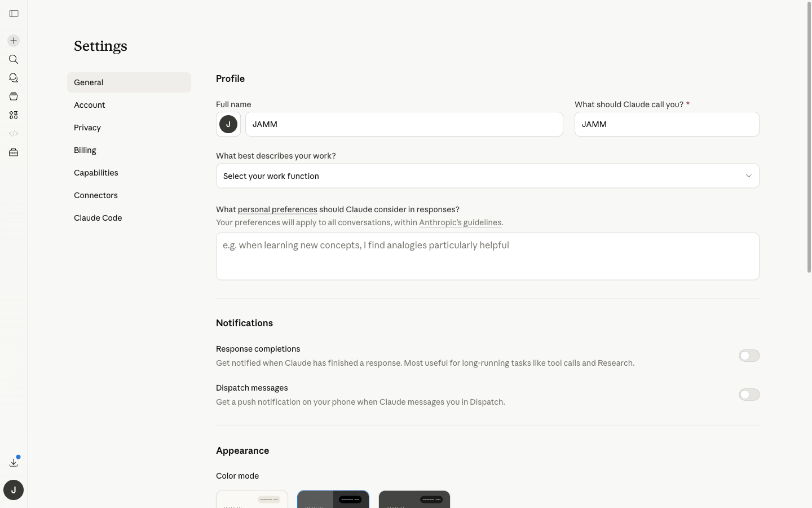Turn on Dispatch messages notifications
Screen dimensions: 812x508
(749, 395)
